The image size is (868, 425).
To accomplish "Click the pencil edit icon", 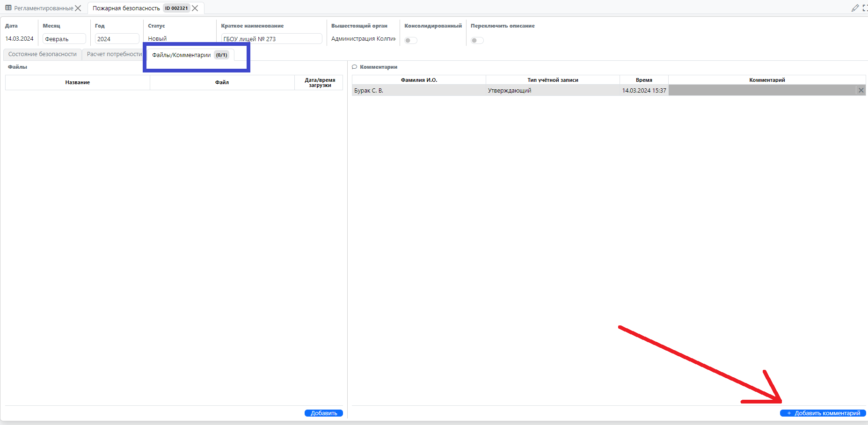I will (x=855, y=8).
